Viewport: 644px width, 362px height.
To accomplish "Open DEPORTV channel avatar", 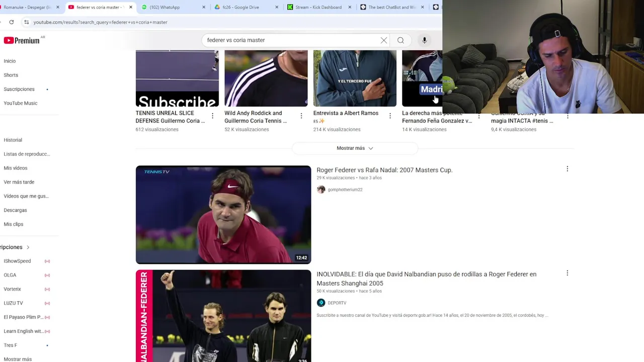I will tap(321, 303).
